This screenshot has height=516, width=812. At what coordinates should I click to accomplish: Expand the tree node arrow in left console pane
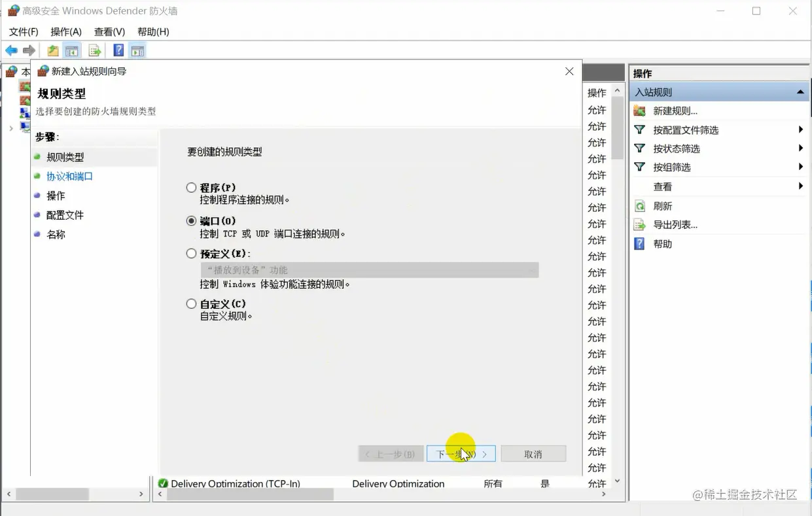(x=11, y=128)
